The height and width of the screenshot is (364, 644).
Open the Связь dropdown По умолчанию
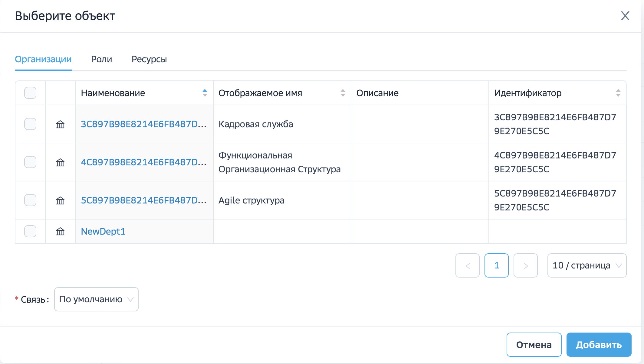(x=96, y=299)
